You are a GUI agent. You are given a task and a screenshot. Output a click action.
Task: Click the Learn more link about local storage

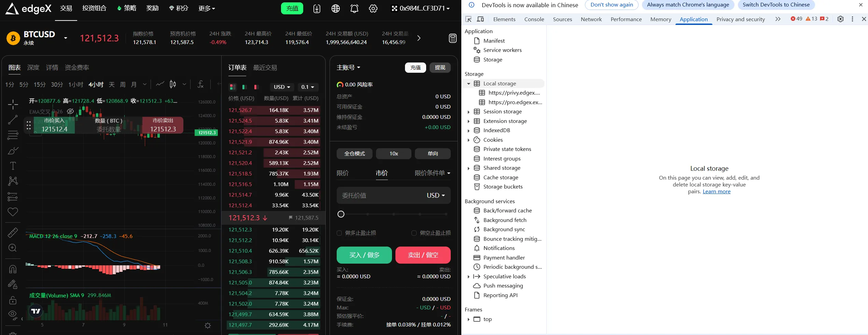click(x=716, y=192)
